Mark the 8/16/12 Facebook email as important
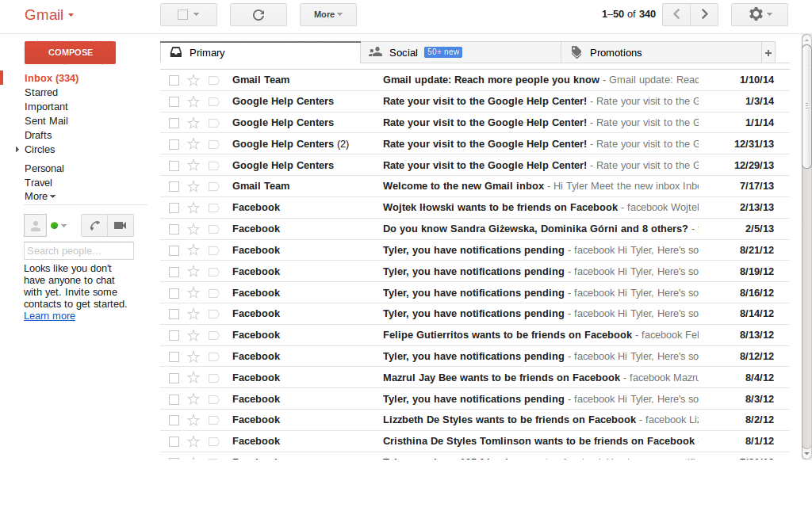812x511 pixels. tap(214, 293)
